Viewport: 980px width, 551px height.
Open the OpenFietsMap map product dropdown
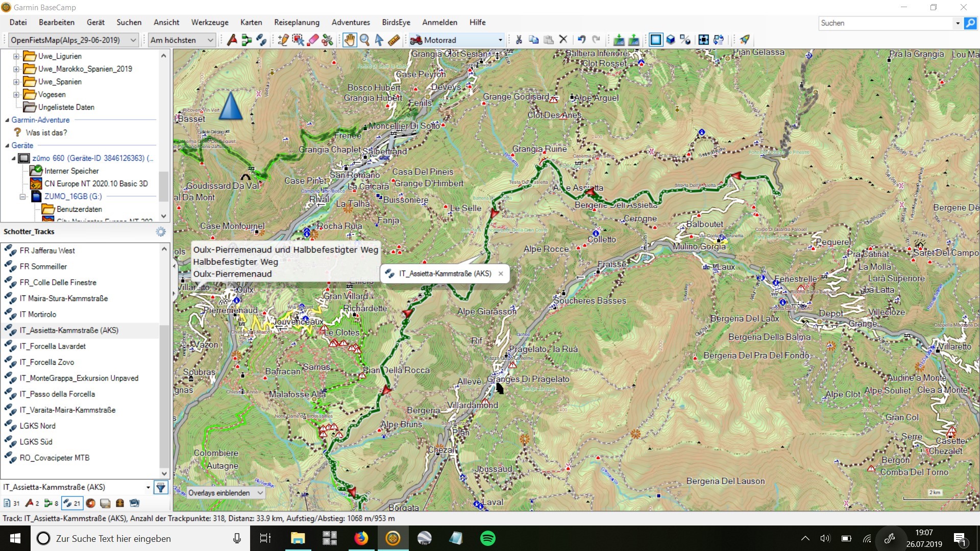pyautogui.click(x=73, y=40)
